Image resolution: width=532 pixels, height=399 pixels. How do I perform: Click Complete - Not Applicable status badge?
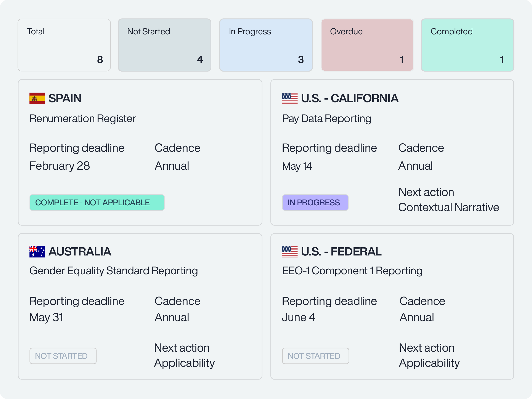pos(97,203)
